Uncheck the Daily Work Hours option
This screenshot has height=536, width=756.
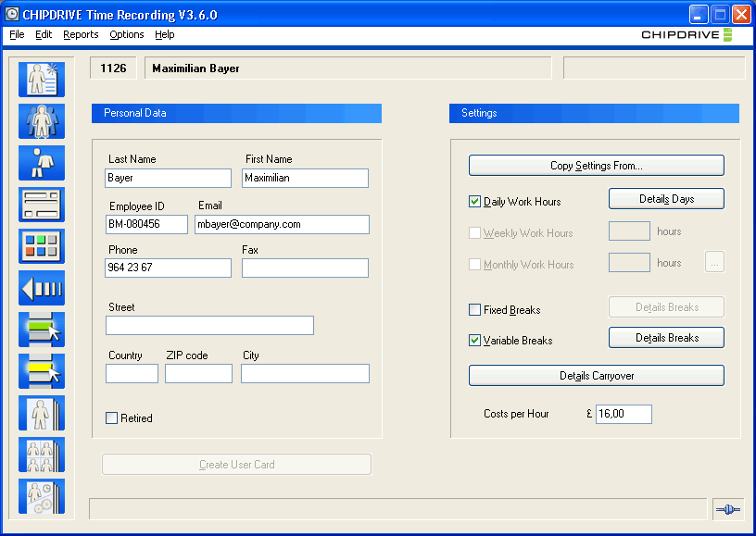click(x=473, y=201)
